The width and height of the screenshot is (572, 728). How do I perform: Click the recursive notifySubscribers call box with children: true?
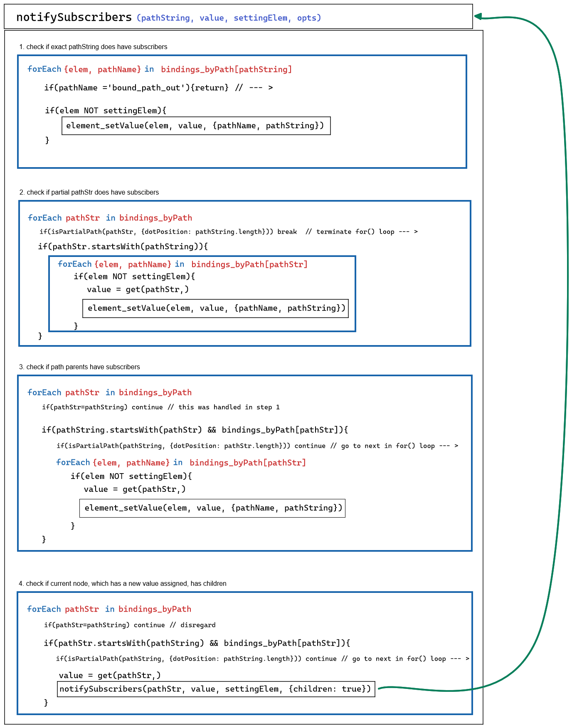(x=216, y=689)
